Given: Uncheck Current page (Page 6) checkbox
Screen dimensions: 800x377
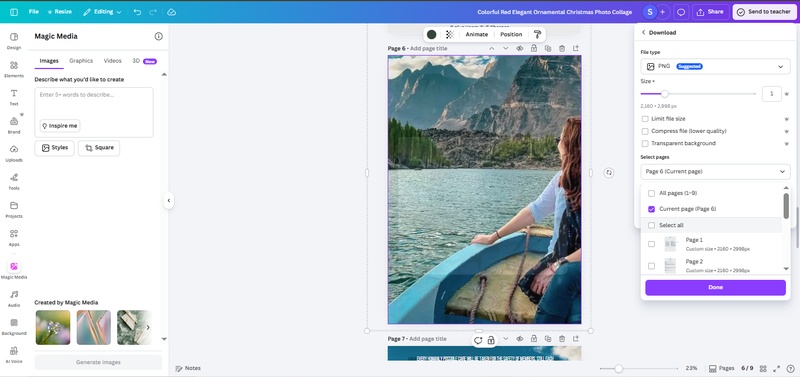Looking at the screenshot, I should pyautogui.click(x=651, y=209).
